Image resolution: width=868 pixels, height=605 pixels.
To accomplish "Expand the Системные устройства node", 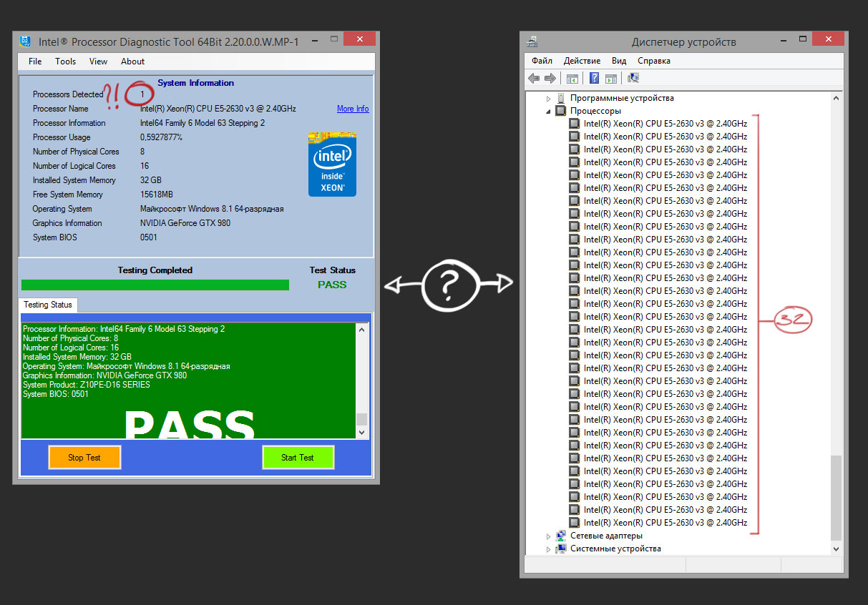I will click(x=549, y=549).
